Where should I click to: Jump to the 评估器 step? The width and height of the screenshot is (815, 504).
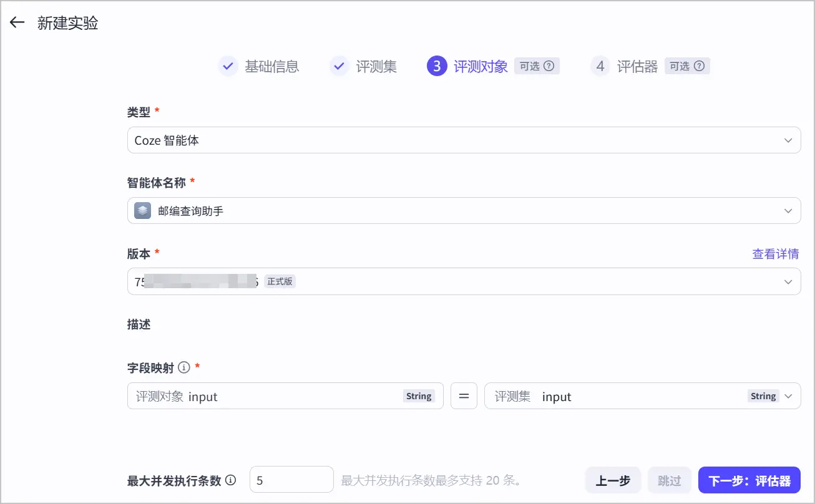pos(637,66)
